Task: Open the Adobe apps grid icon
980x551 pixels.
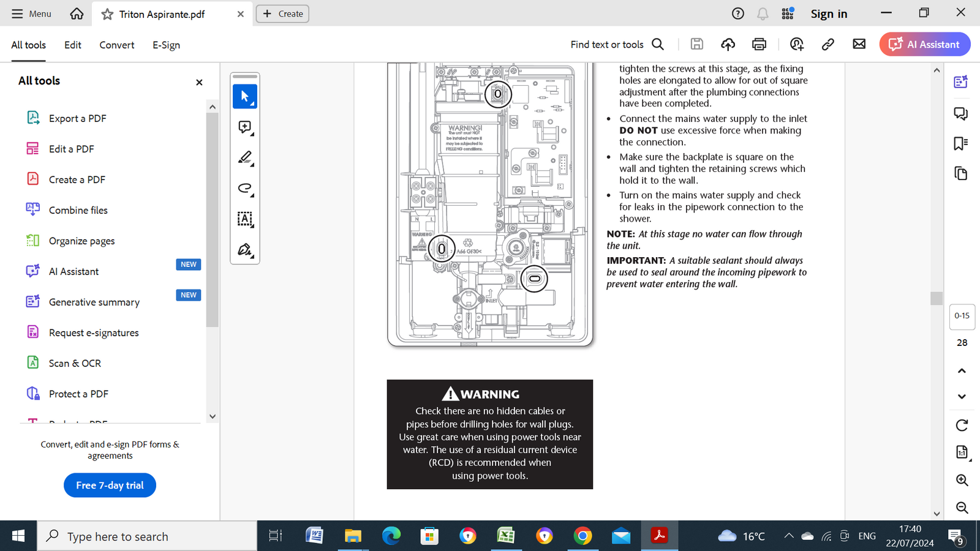Action: click(x=788, y=13)
